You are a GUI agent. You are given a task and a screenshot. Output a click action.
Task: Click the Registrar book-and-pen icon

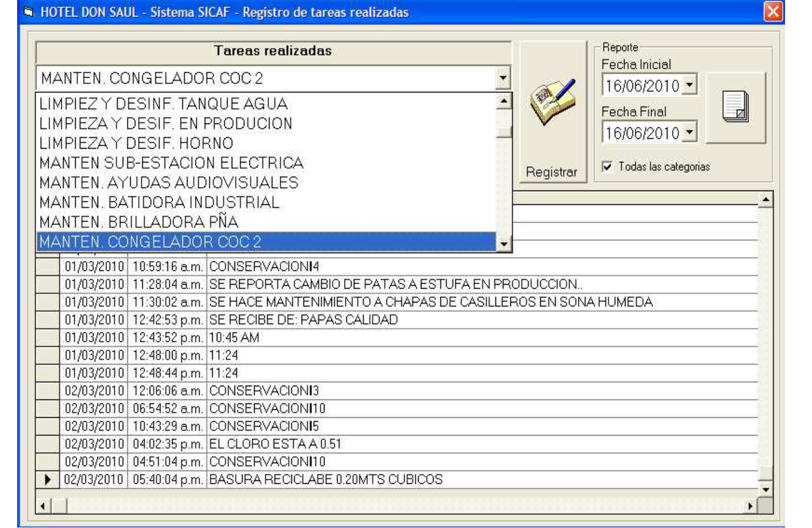(x=552, y=102)
